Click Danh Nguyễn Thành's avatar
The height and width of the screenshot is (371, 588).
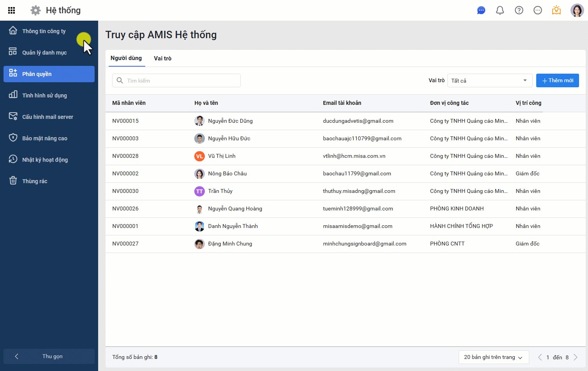click(x=199, y=226)
